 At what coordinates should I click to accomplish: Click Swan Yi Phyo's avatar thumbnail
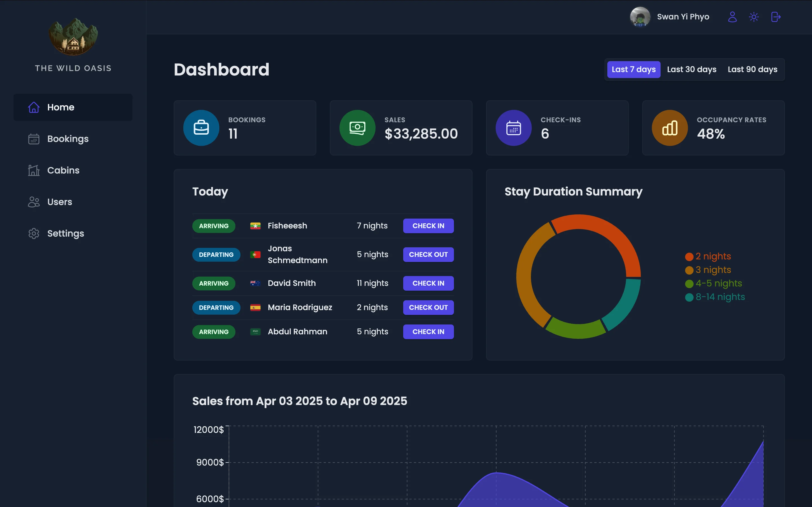(x=640, y=17)
